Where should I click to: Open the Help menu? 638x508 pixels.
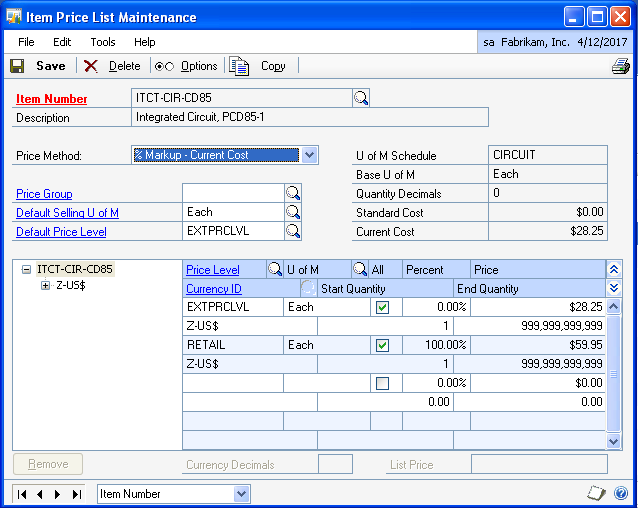pos(145,42)
